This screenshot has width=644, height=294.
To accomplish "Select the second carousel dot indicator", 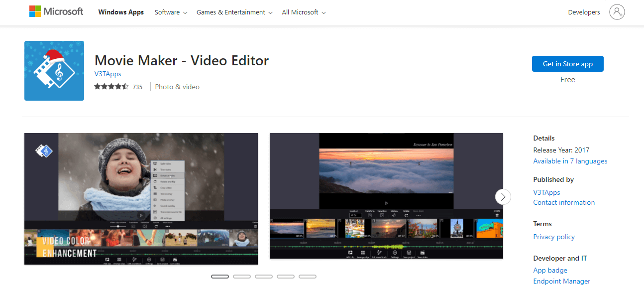I will tap(242, 276).
